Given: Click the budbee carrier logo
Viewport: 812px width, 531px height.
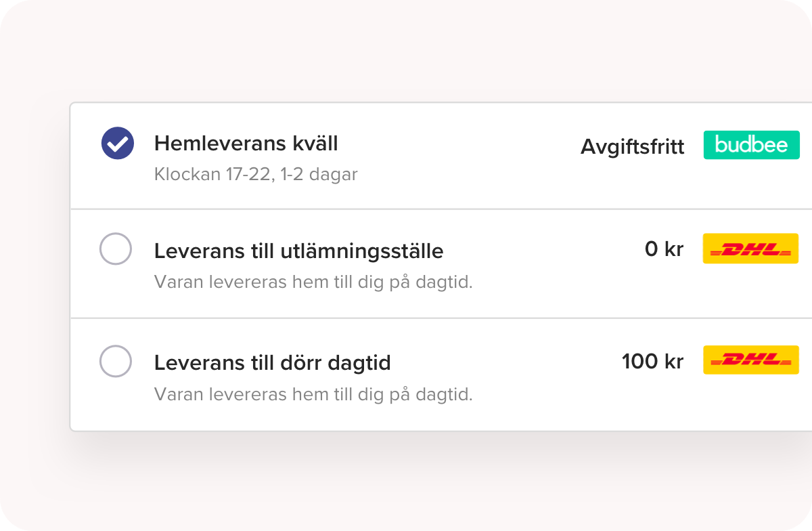Looking at the screenshot, I should (x=751, y=145).
